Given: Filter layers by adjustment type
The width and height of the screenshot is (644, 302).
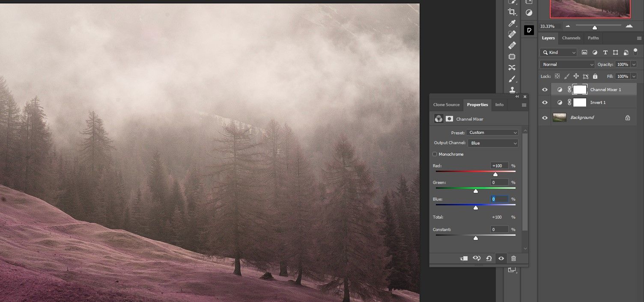Looking at the screenshot, I should [595, 52].
